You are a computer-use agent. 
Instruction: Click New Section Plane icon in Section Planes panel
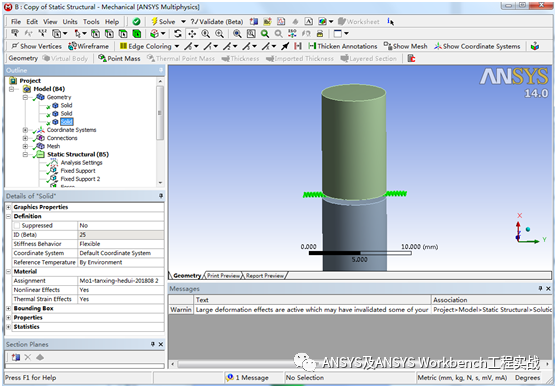pyautogui.click(x=16, y=357)
